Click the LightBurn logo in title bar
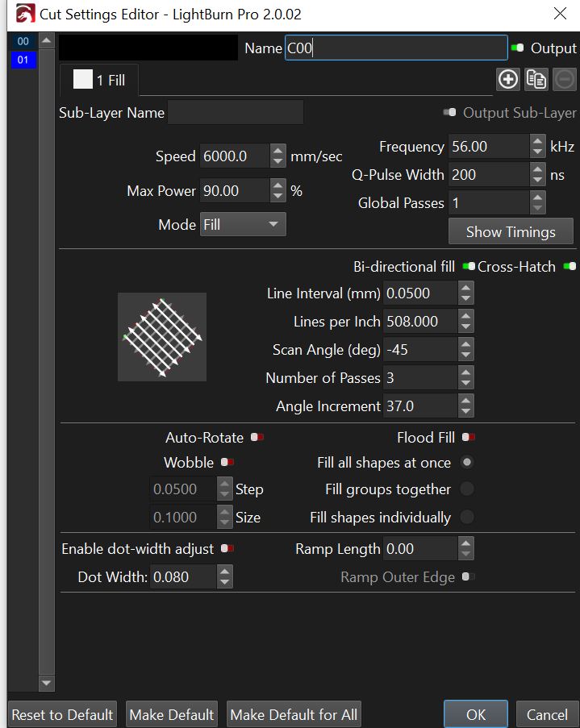Image resolution: width=580 pixels, height=728 pixels. 25,14
